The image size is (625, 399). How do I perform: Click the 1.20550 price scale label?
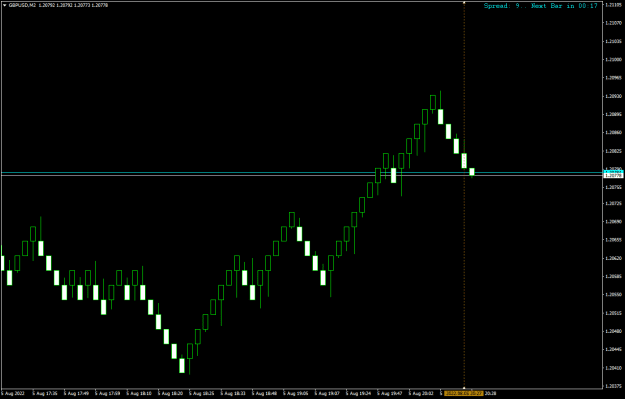613,294
